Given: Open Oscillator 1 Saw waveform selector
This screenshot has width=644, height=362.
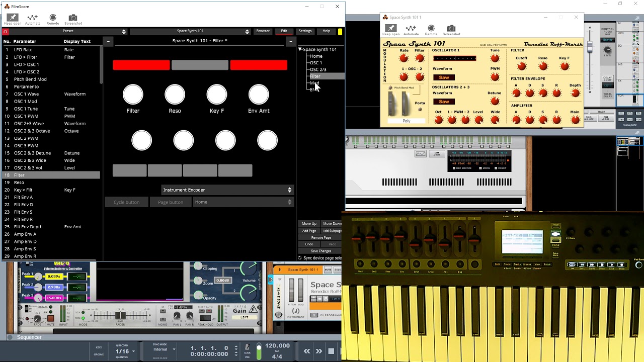Looking at the screenshot, I should 444,77.
